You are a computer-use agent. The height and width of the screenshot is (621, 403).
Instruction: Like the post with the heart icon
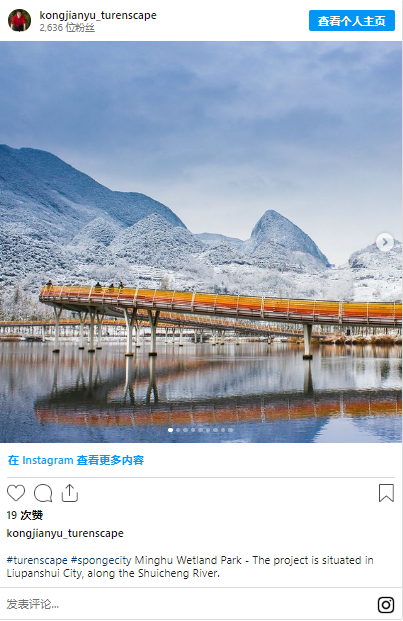tap(16, 493)
